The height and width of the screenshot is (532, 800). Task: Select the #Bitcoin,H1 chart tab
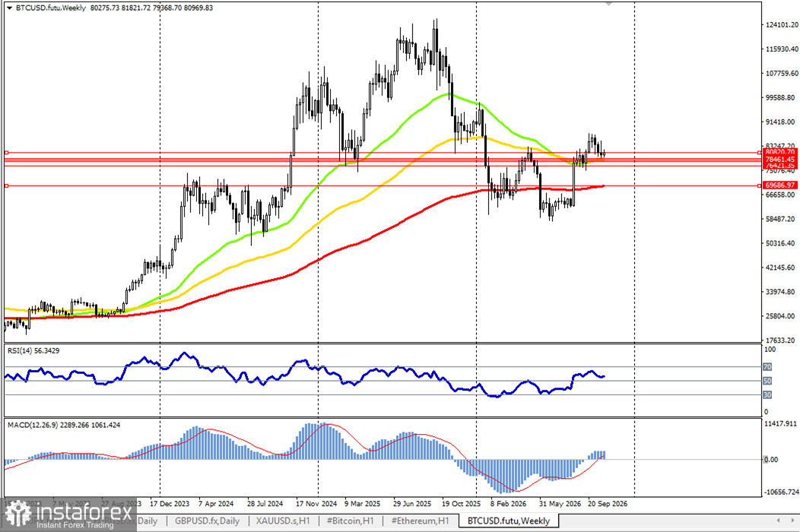click(x=350, y=521)
